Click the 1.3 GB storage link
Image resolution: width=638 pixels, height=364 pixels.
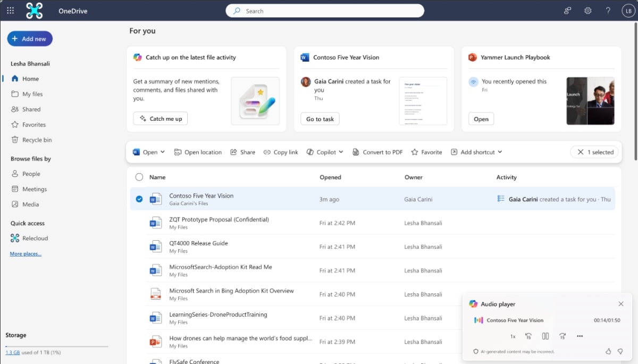[13, 352]
